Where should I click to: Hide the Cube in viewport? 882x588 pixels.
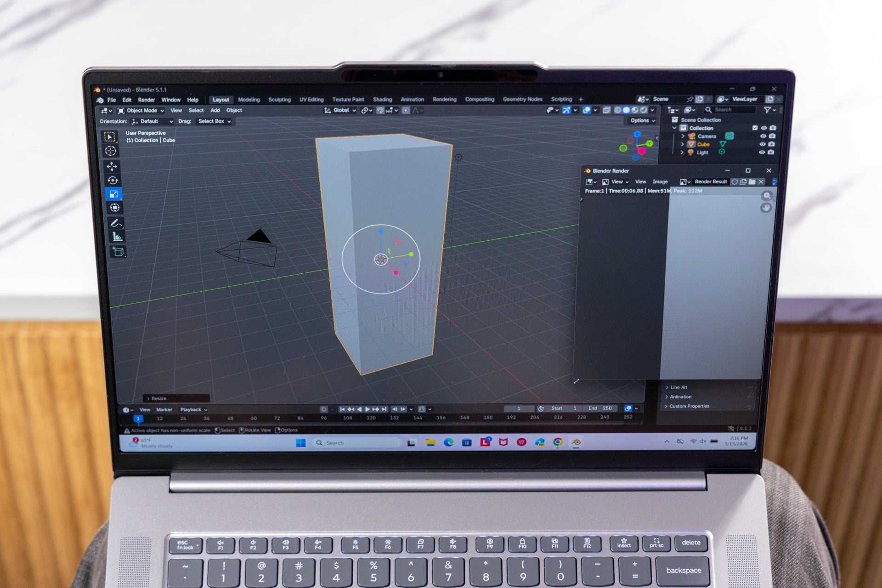(763, 144)
